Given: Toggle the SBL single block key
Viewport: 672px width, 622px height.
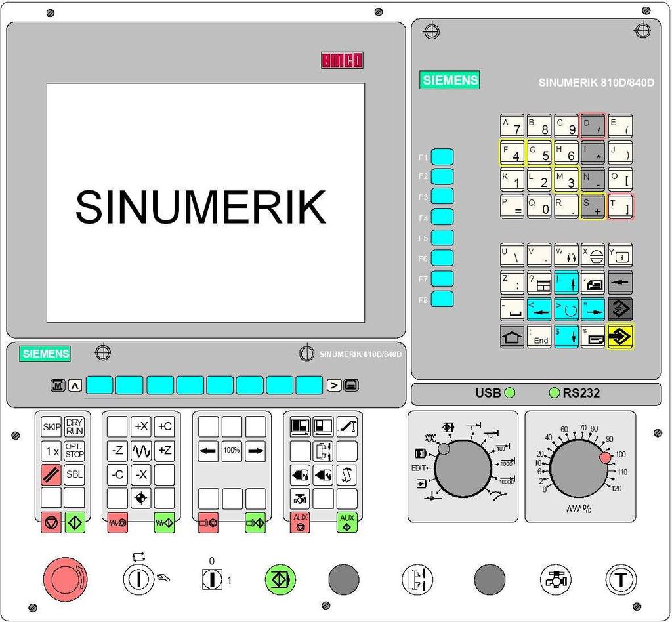Looking at the screenshot, I should 74,474.
